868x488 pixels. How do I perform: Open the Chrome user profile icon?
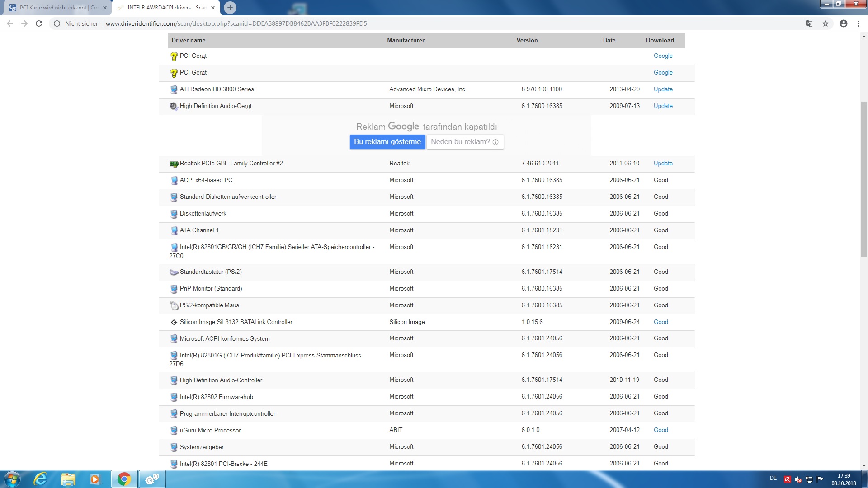[843, 23]
